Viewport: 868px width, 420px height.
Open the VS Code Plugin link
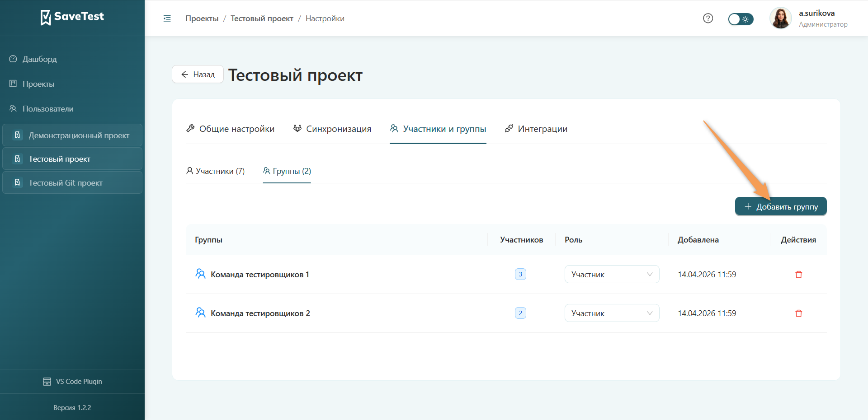click(72, 382)
